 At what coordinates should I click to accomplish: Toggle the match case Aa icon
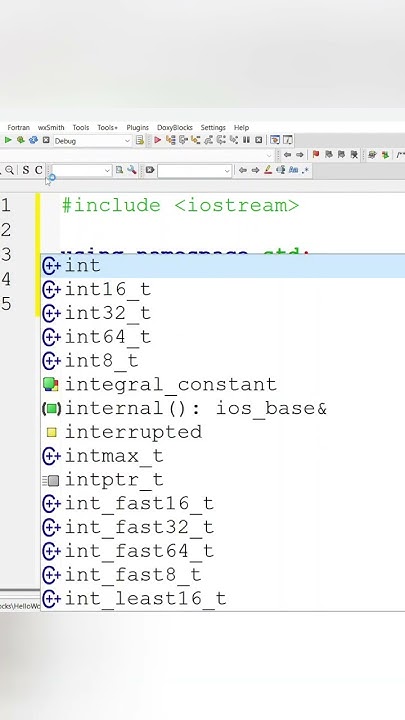pyautogui.click(x=293, y=170)
